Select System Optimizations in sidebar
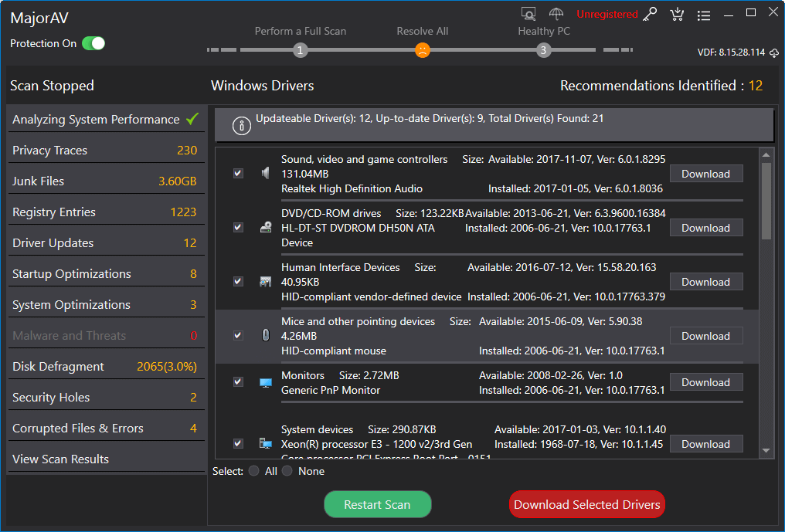The width and height of the screenshot is (785, 532). coord(106,305)
